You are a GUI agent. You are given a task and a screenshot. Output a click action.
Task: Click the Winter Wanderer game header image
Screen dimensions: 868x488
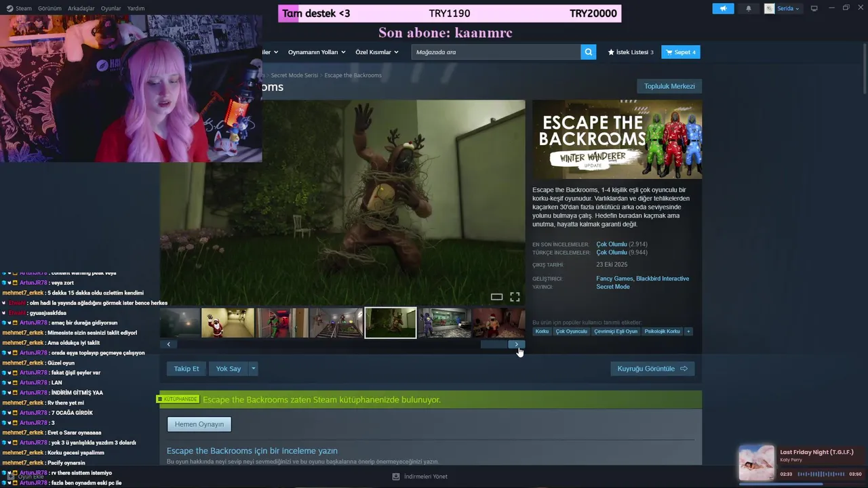point(617,140)
